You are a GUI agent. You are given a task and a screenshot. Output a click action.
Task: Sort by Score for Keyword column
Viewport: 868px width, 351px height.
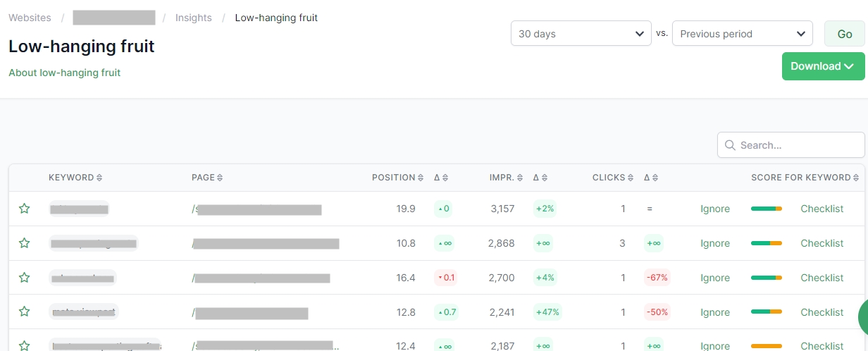[x=805, y=178]
